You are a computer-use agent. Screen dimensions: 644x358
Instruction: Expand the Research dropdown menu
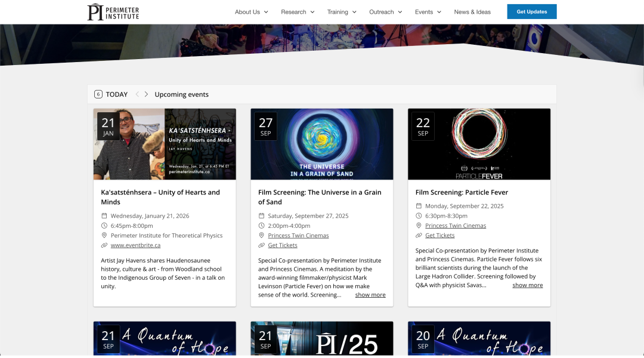point(297,12)
